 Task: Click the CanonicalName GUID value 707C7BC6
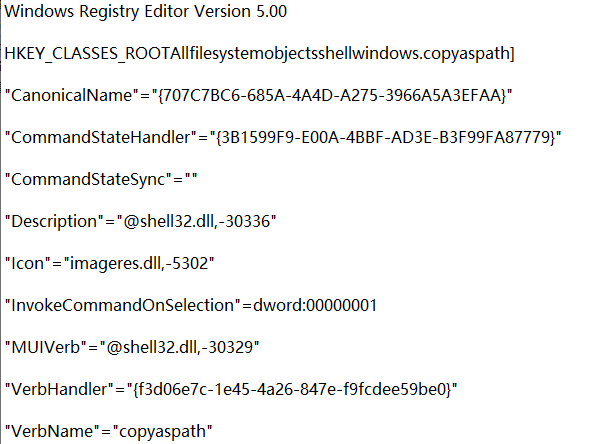click(332, 95)
